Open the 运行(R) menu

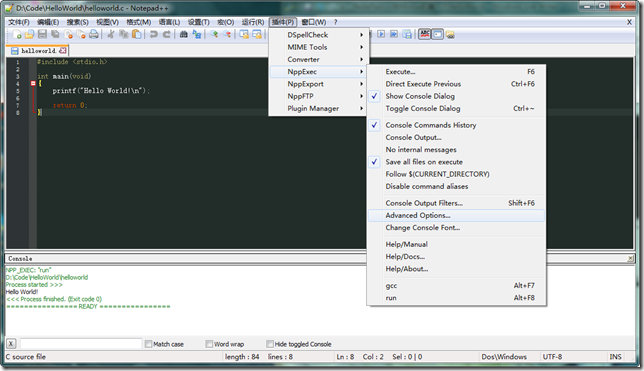click(253, 22)
